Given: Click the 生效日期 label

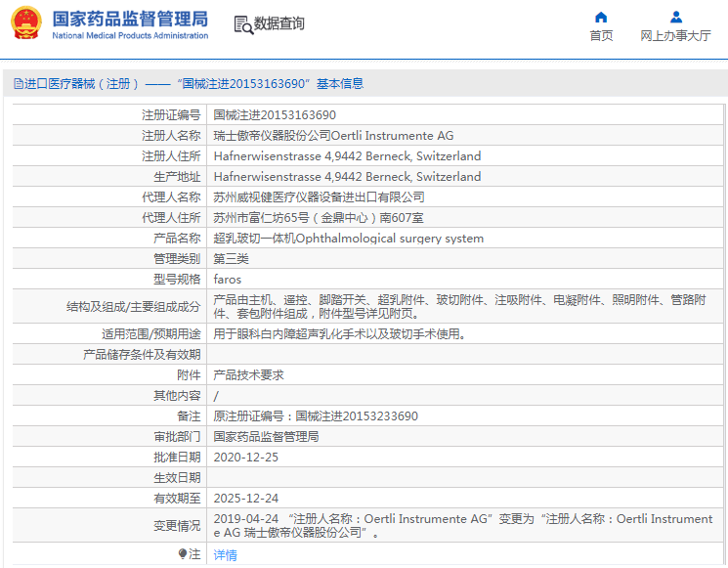Looking at the screenshot, I should click(x=177, y=478).
